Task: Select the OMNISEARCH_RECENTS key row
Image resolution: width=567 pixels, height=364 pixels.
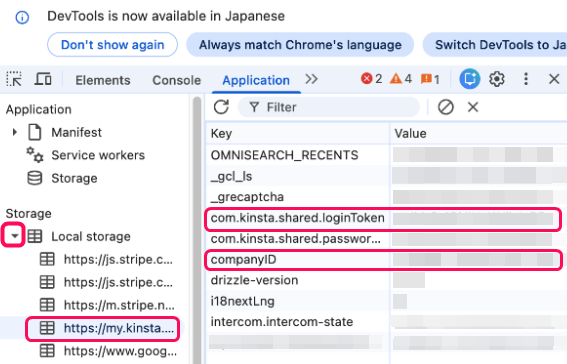Action: (386, 155)
